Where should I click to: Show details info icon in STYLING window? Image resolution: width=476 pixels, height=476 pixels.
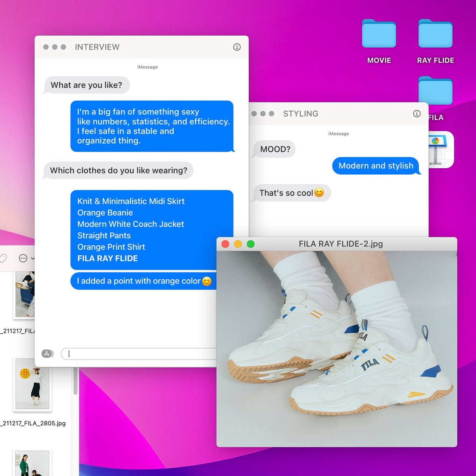[416, 113]
